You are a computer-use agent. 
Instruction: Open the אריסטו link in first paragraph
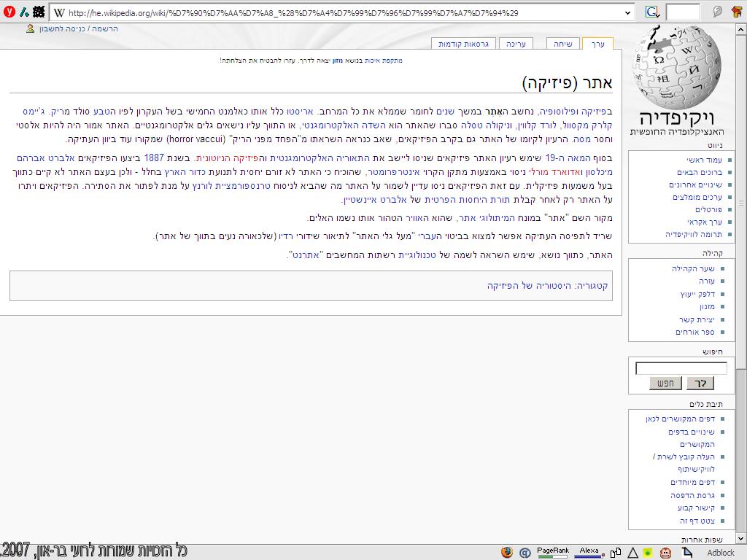[x=300, y=112]
